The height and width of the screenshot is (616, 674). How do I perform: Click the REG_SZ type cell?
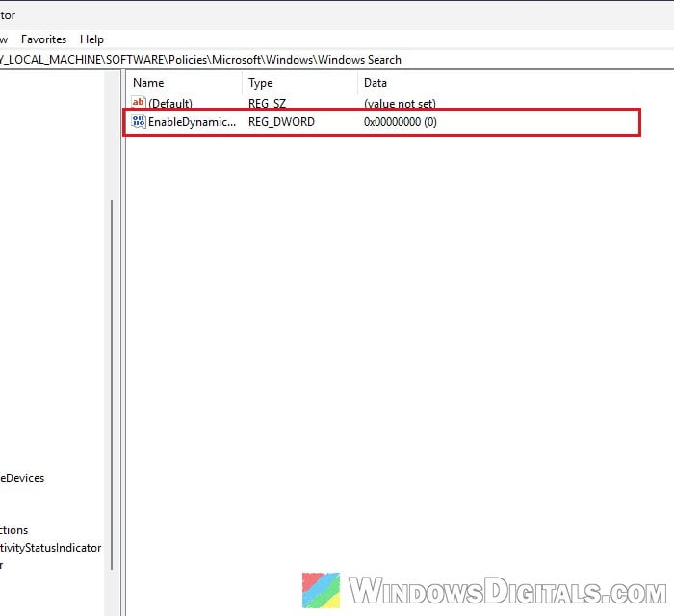click(x=267, y=104)
